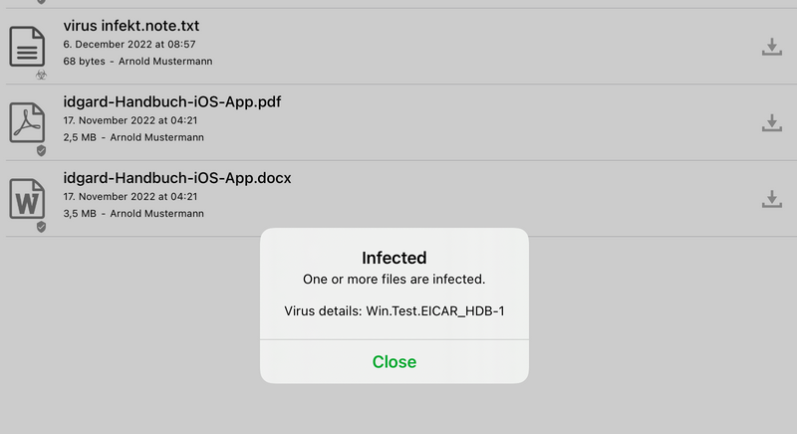
Task: Download idgard-Handbuch-iOS-App.pdf file
Action: pos(772,123)
